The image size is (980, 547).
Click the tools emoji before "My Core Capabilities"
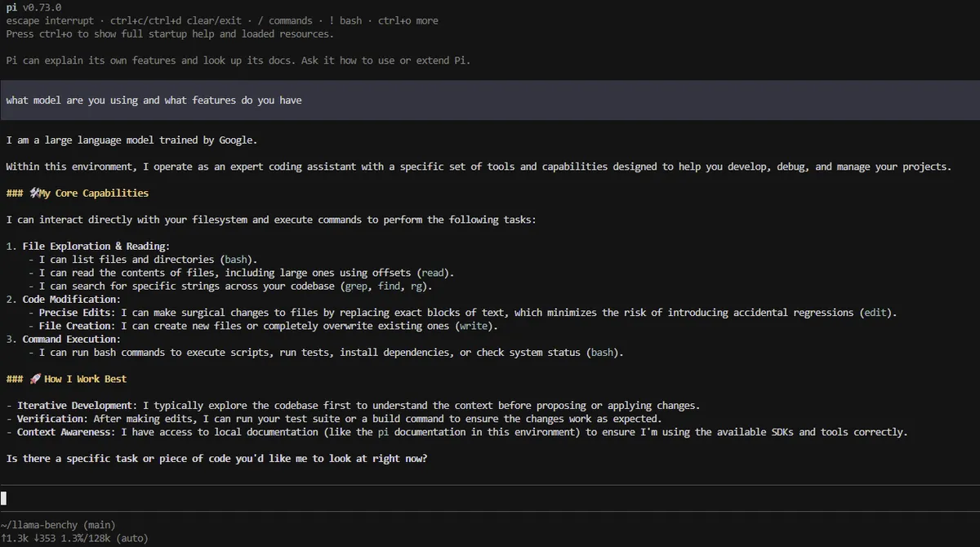tap(33, 193)
